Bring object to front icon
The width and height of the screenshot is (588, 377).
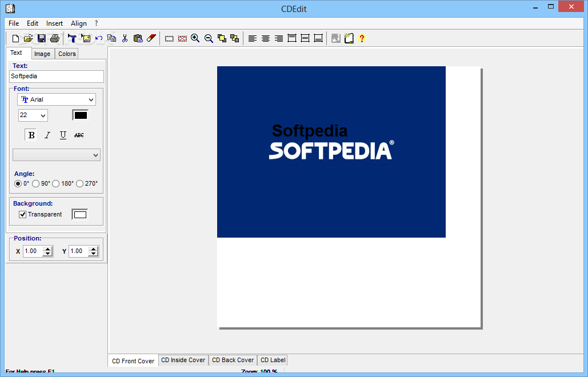[x=222, y=38]
